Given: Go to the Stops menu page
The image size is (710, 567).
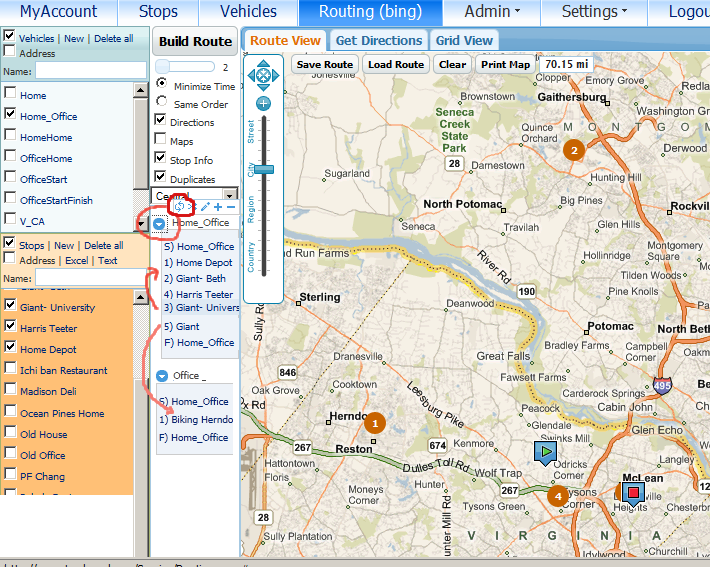Looking at the screenshot, I should tap(158, 11).
